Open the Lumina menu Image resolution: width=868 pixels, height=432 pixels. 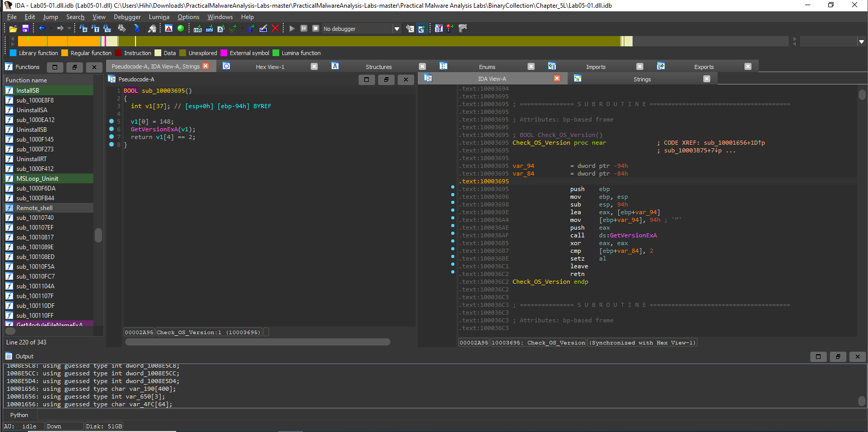[159, 17]
